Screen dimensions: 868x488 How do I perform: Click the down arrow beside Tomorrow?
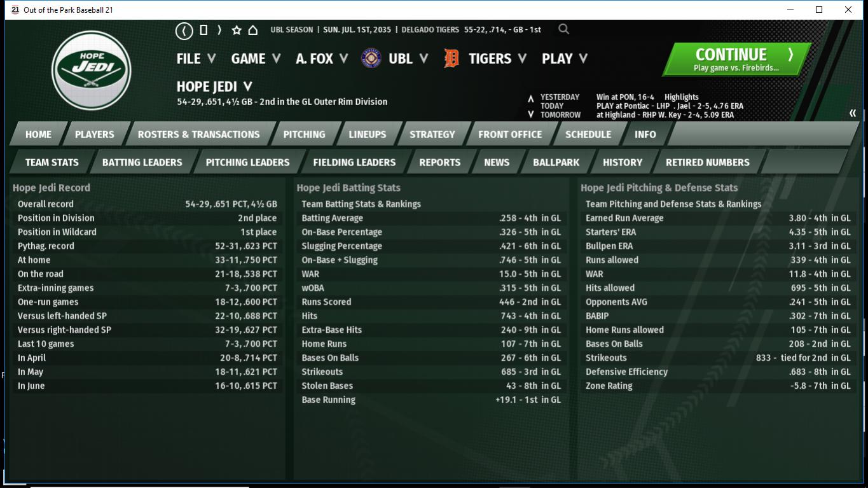[530, 115]
